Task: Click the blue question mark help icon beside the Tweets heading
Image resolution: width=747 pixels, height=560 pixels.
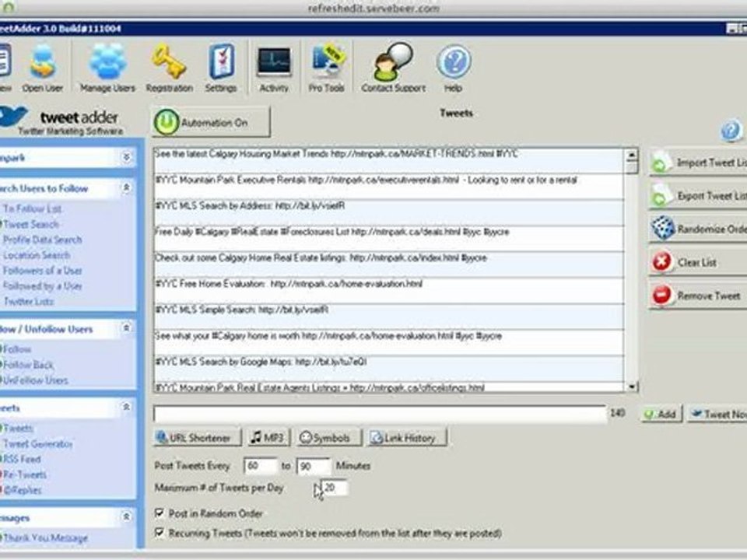Action: point(731,131)
